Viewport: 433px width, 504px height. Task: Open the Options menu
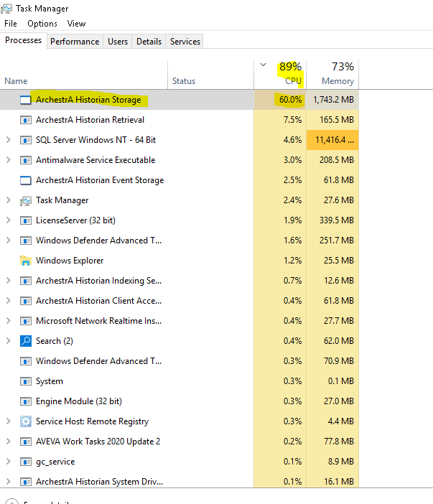coord(42,24)
